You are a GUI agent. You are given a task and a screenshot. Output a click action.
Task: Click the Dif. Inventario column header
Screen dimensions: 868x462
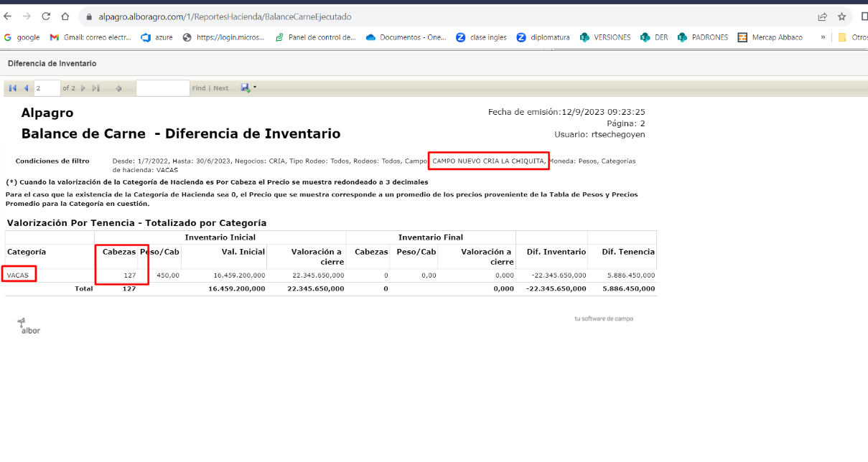(x=556, y=252)
